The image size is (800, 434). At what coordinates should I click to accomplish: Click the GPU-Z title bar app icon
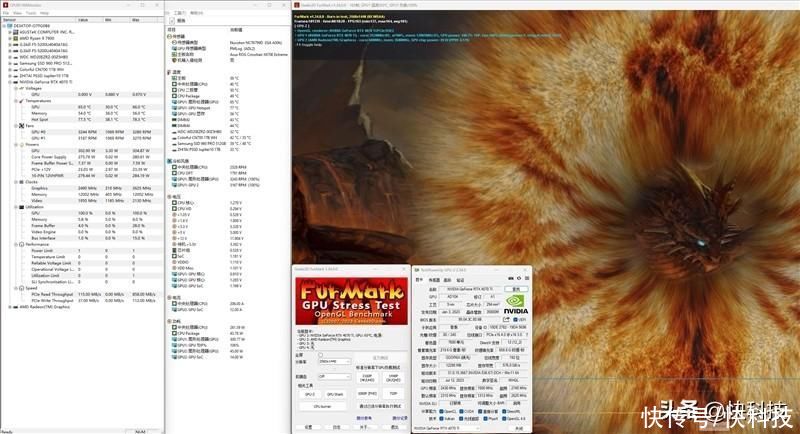click(x=418, y=270)
